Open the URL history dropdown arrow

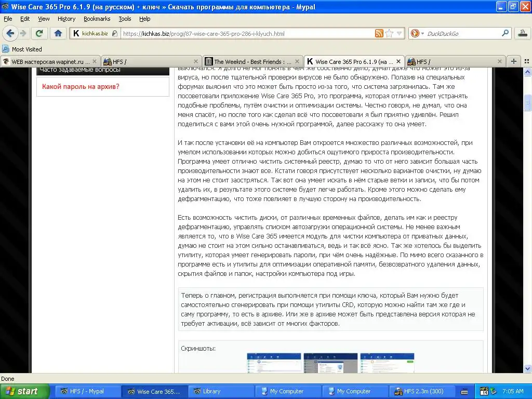[400, 33]
